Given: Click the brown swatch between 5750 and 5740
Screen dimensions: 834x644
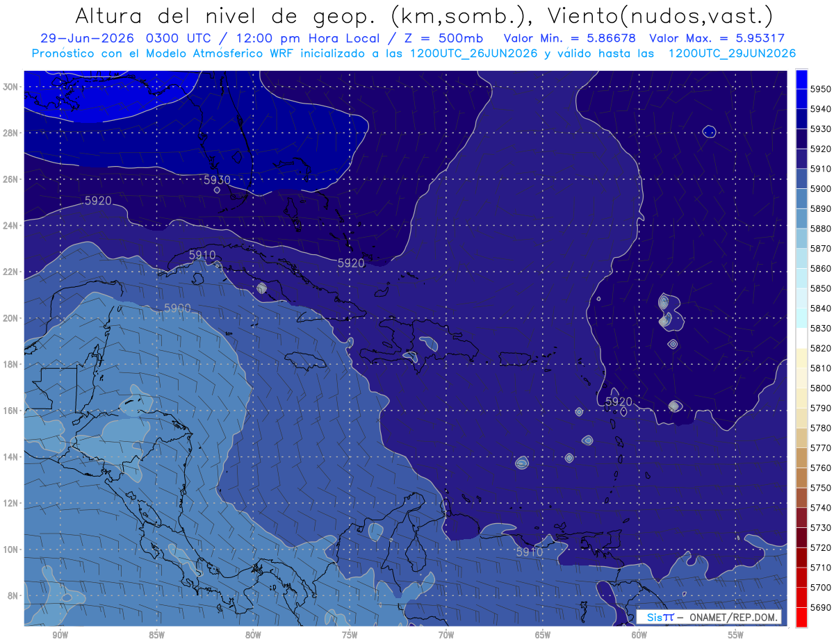Looking at the screenshot, I should pos(801,497).
